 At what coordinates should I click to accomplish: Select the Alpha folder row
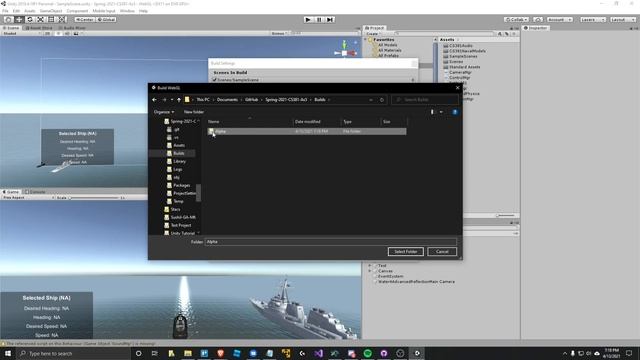307,131
